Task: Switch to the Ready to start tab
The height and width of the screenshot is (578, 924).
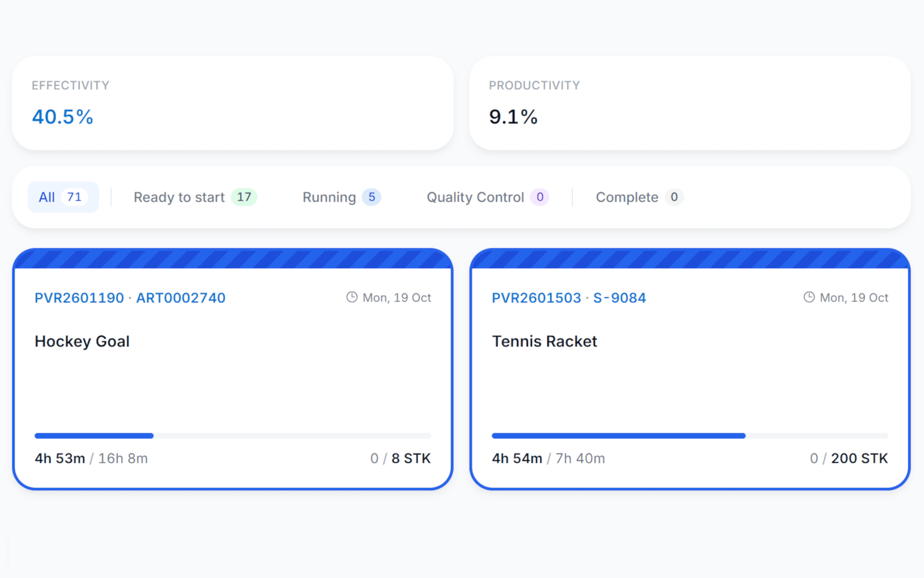Action: (195, 197)
